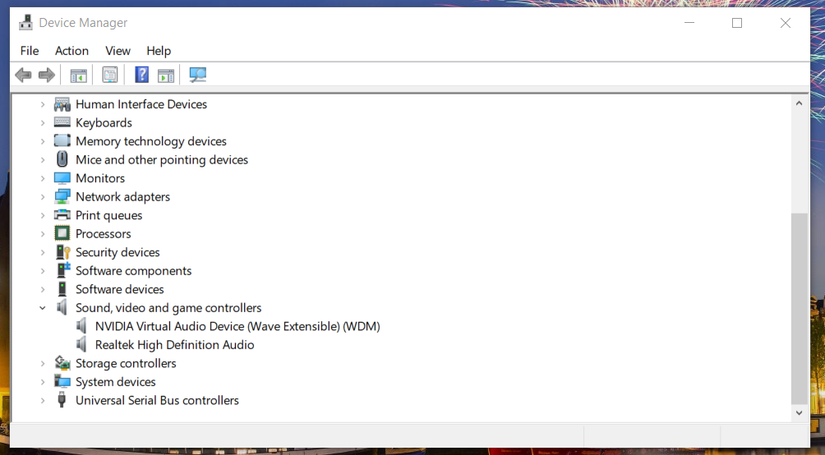
Task: Expand the Software devices node
Action: pyautogui.click(x=43, y=289)
